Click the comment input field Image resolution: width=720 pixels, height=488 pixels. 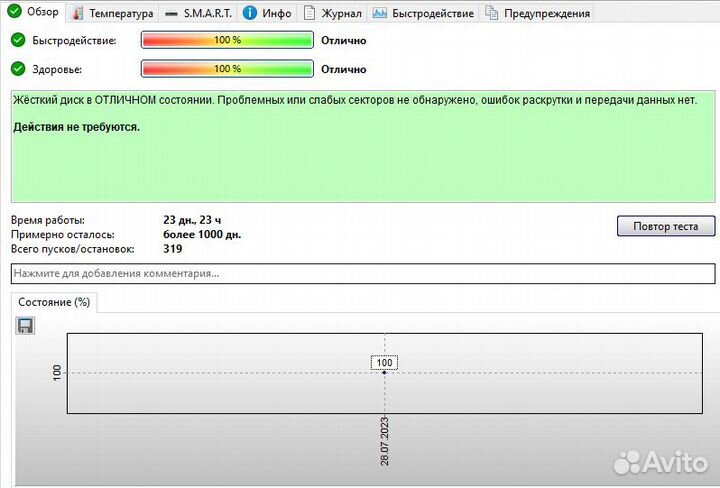363,273
